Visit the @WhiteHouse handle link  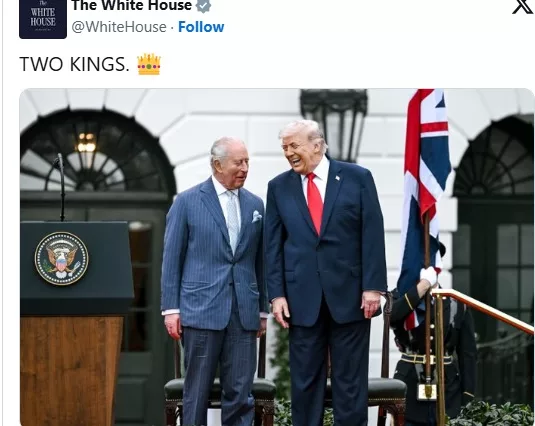tap(119, 27)
